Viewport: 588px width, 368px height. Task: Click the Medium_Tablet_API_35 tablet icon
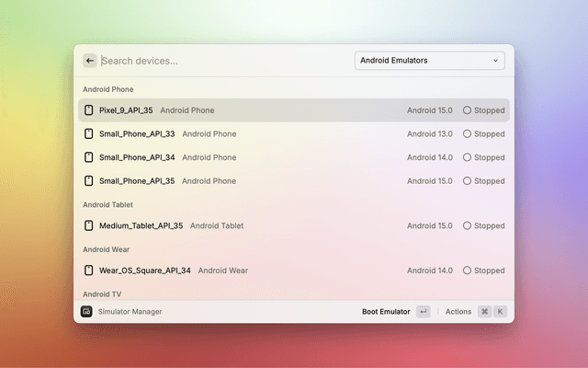[x=89, y=225]
